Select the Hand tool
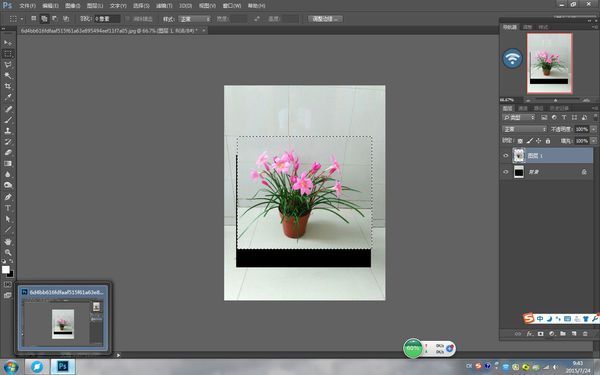Viewport: 600px width, 375px height. [8, 242]
